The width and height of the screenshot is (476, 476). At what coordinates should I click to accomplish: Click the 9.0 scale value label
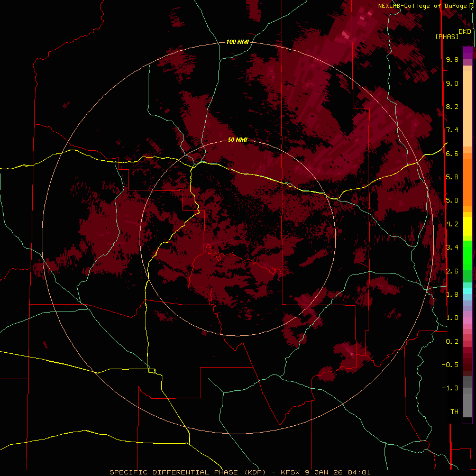[x=452, y=83]
